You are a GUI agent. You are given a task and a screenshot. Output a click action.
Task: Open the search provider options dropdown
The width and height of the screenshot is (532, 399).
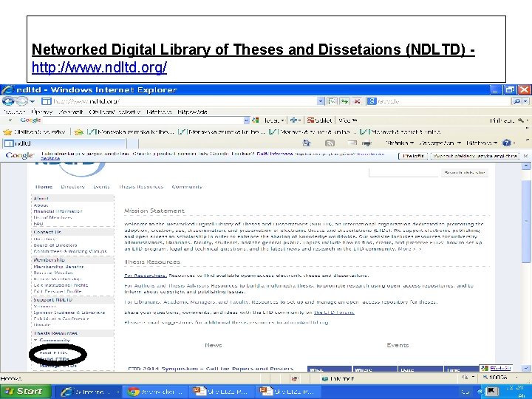525,101
